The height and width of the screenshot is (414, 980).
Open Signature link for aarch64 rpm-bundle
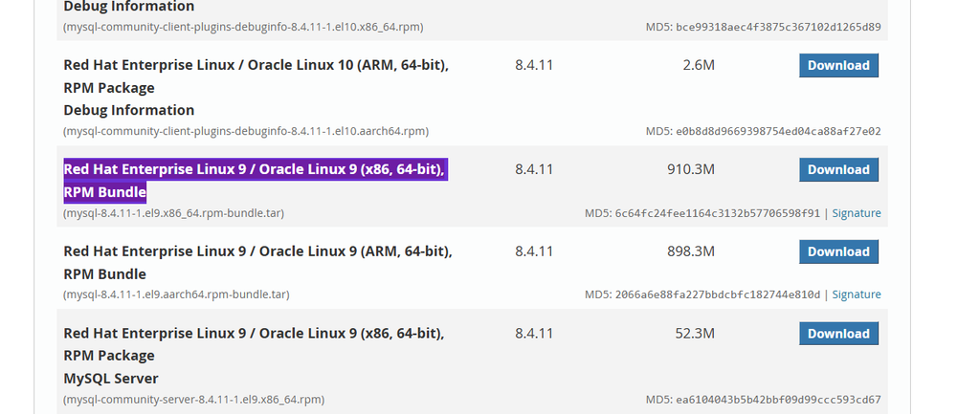[x=857, y=294]
